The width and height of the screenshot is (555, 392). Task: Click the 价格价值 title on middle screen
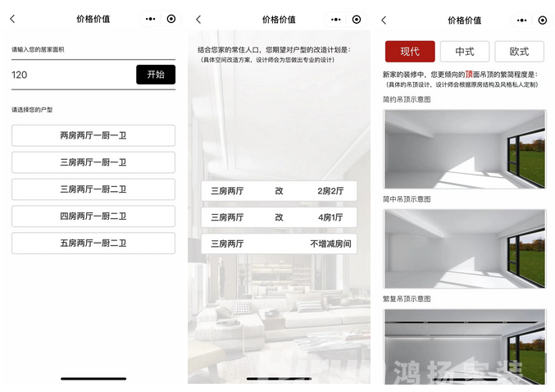point(279,20)
